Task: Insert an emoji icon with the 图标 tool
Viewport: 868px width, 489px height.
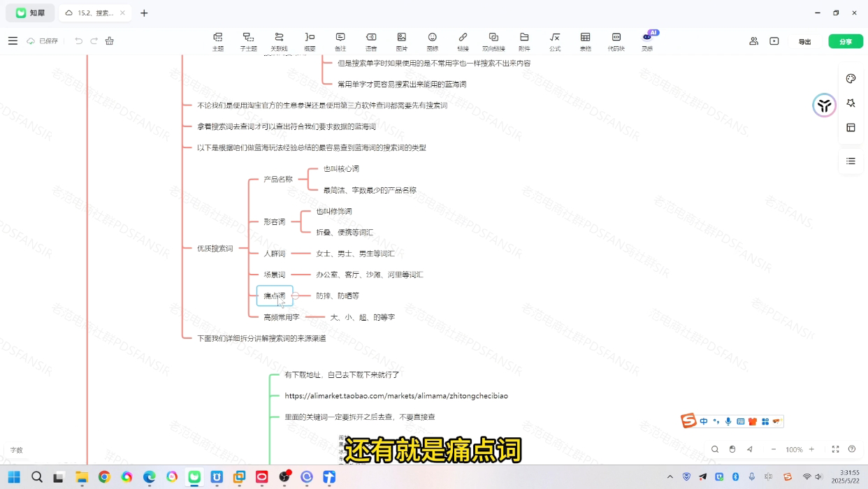Action: (x=433, y=41)
